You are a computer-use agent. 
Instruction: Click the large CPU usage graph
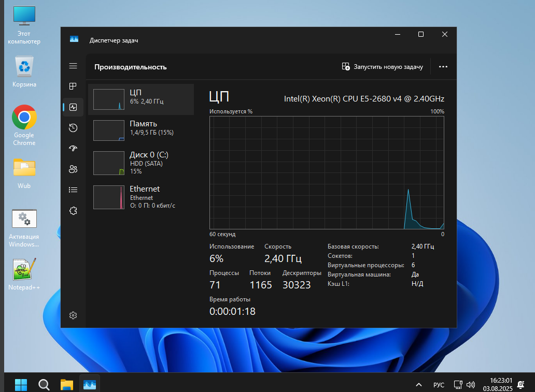pyautogui.click(x=327, y=173)
